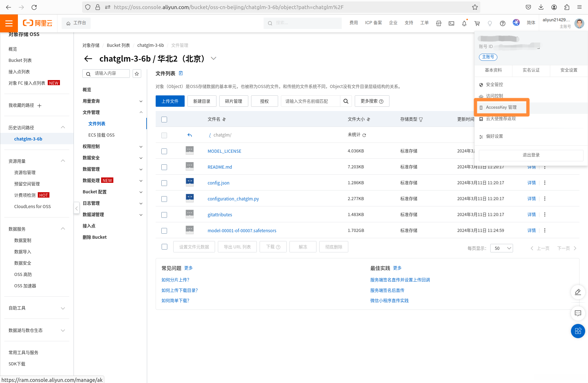This screenshot has height=383, width=588.
Task: Open the per-page count dropdown showing 50
Action: click(501, 248)
